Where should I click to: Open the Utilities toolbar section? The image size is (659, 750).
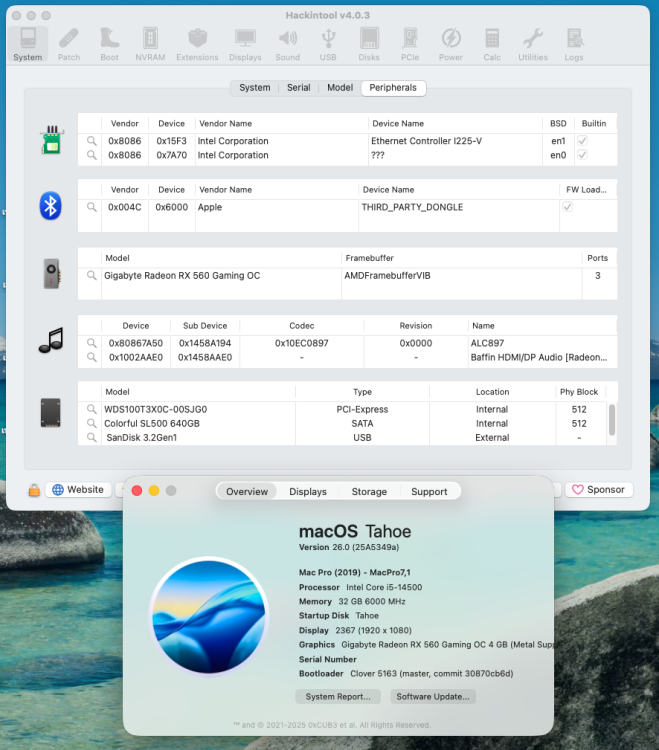[533, 44]
